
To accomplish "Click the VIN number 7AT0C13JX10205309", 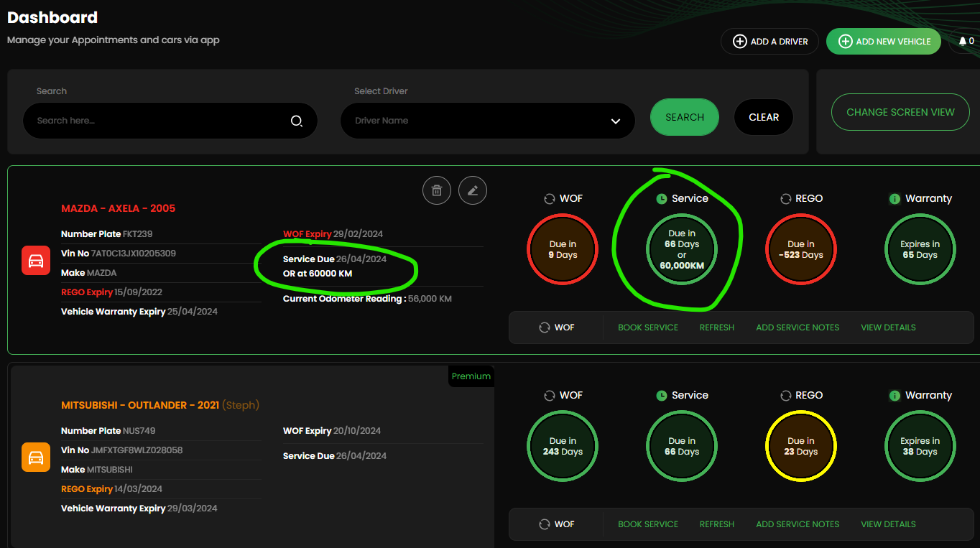I will pyautogui.click(x=134, y=254).
